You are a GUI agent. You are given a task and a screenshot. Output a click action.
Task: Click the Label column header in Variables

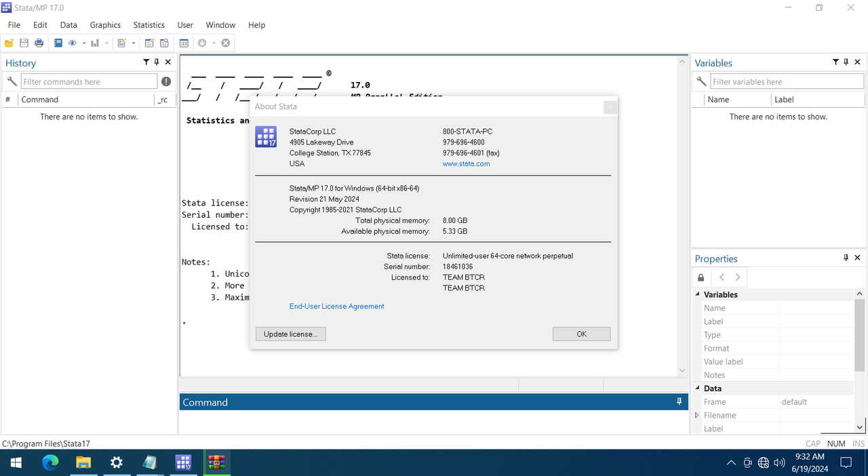tap(818, 100)
